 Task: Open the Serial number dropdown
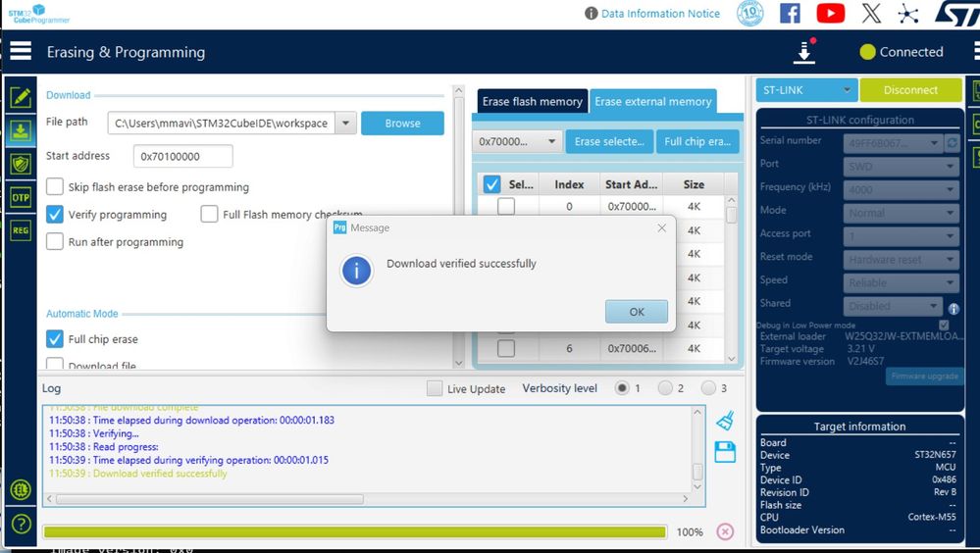coord(893,143)
